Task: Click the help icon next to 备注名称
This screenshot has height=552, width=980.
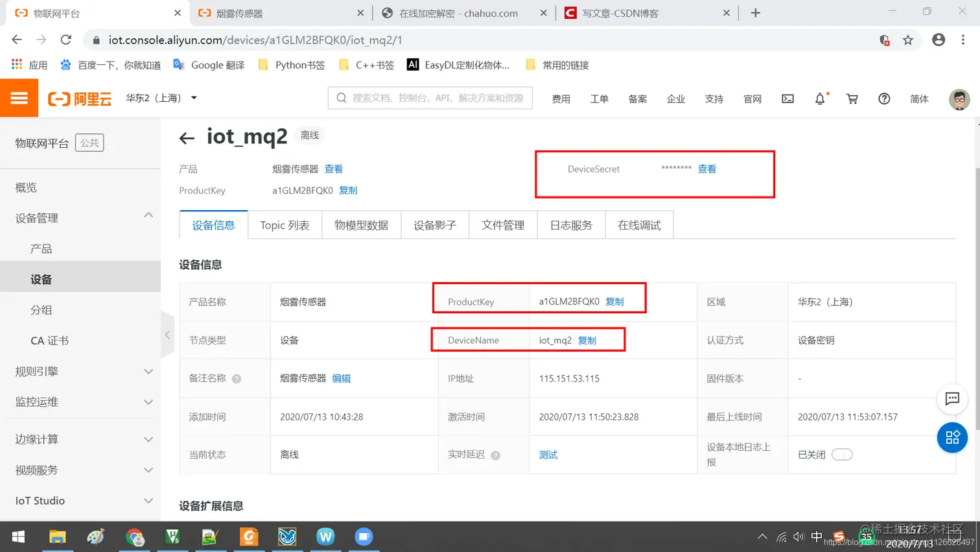Action: click(x=237, y=379)
